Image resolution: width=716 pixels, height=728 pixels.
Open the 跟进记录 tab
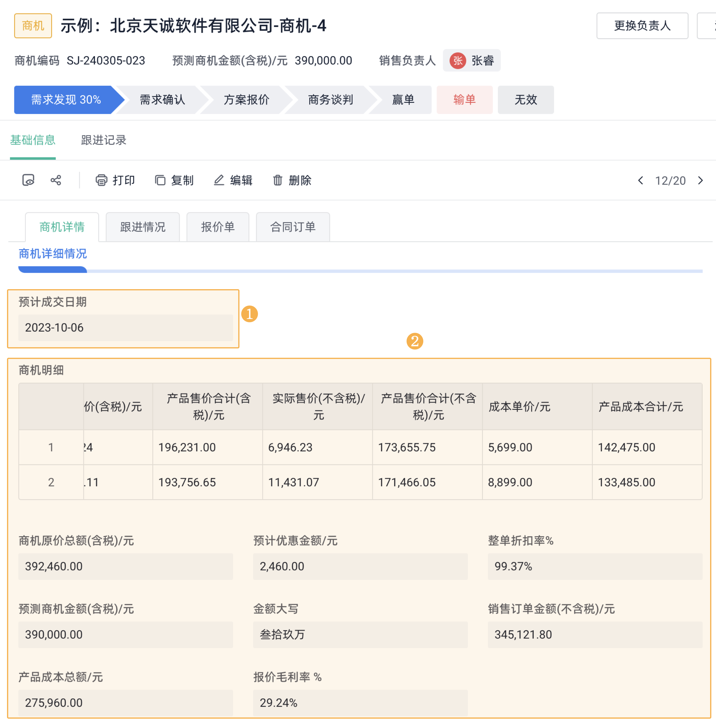point(103,140)
